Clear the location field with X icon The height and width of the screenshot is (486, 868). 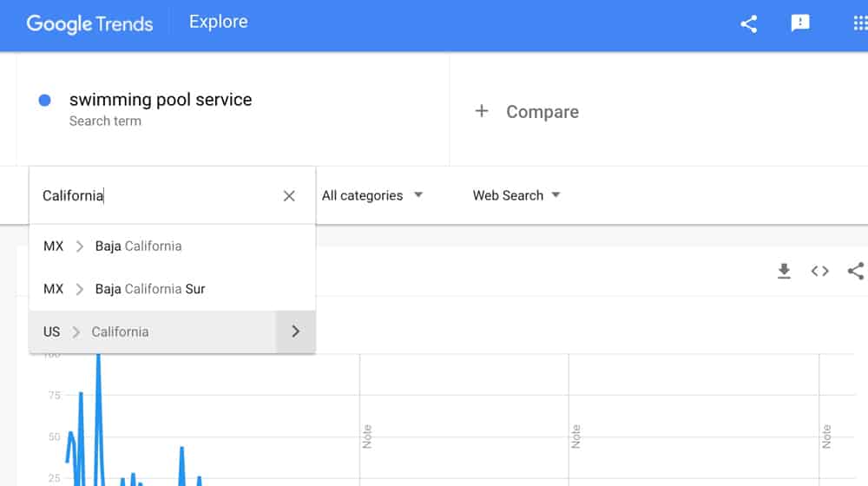[x=289, y=196]
